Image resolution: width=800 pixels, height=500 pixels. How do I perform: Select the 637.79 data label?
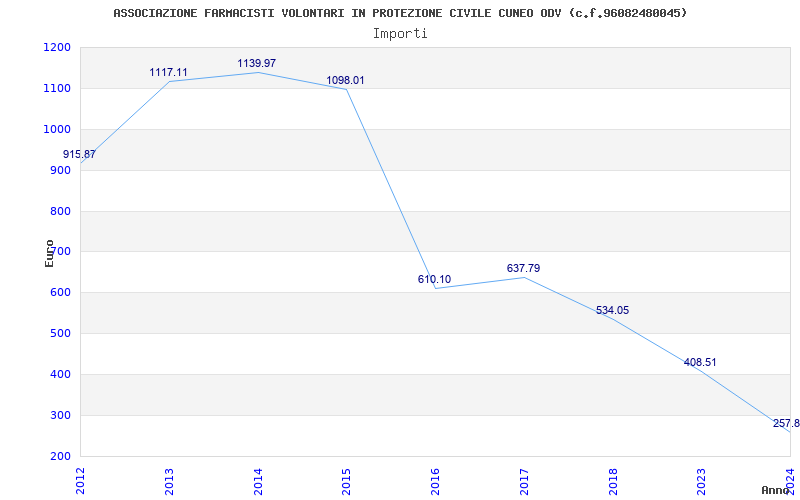(523, 268)
